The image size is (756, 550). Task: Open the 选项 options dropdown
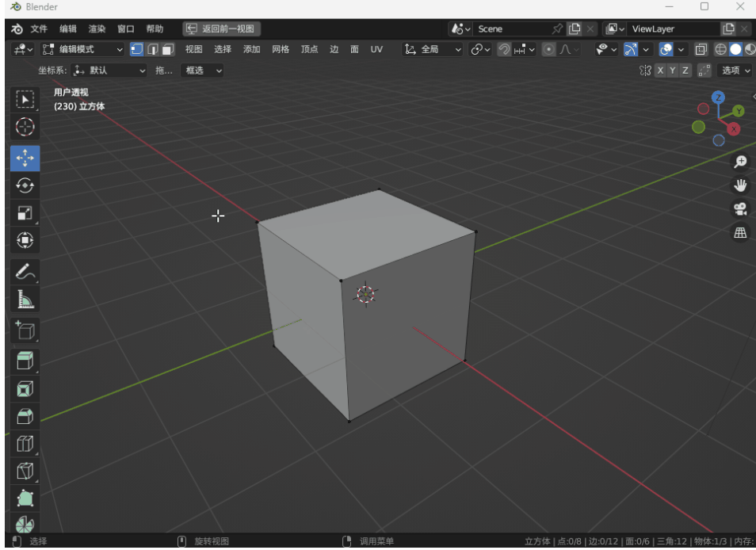coord(735,71)
